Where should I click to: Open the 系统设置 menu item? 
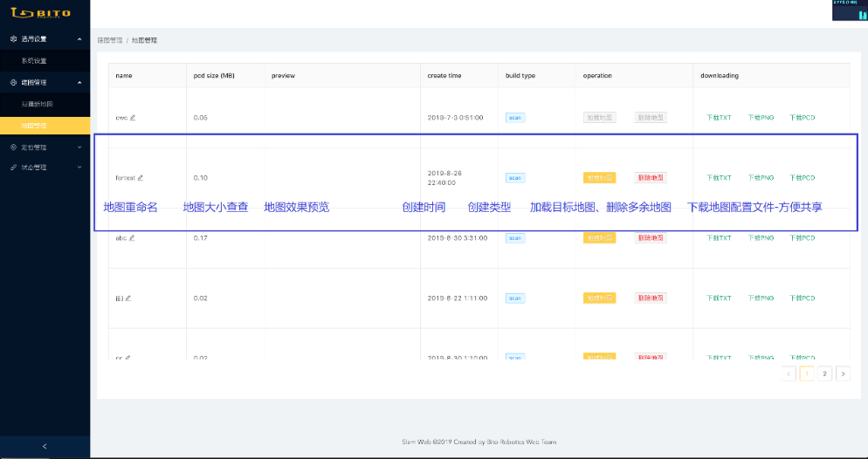tap(35, 61)
